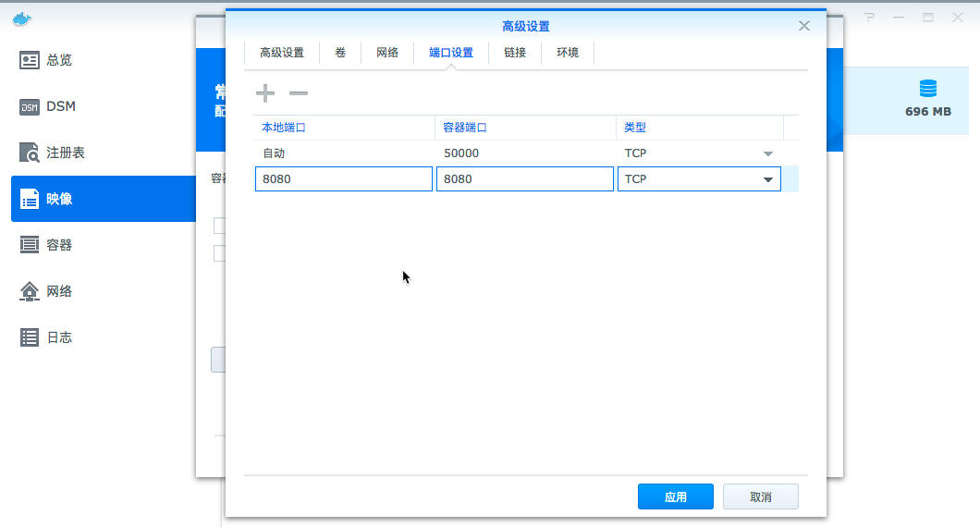Click the minus icon to remove port
The width and height of the screenshot is (980, 527).
pos(299,93)
